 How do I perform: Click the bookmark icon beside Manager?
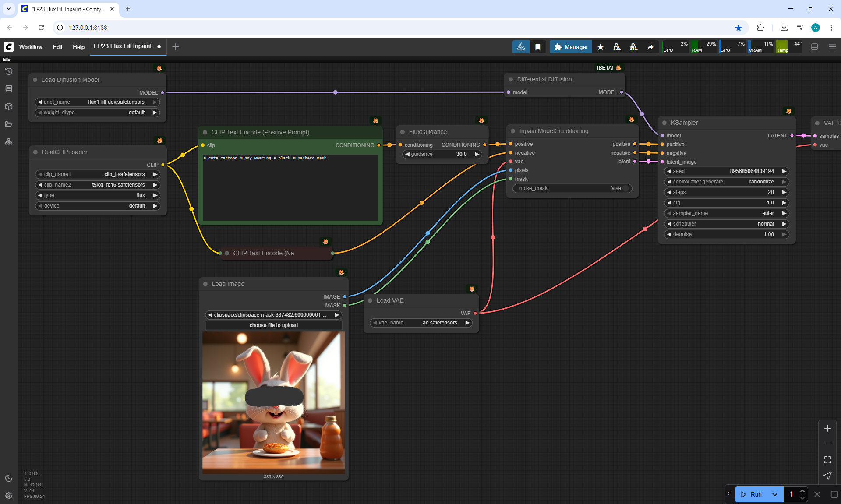pyautogui.click(x=538, y=47)
